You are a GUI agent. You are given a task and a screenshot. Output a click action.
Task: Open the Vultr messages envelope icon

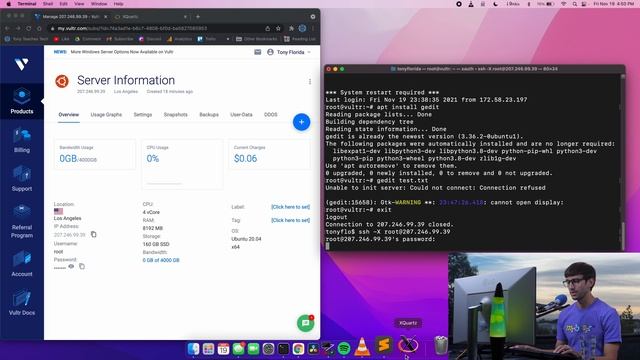pos(258,52)
